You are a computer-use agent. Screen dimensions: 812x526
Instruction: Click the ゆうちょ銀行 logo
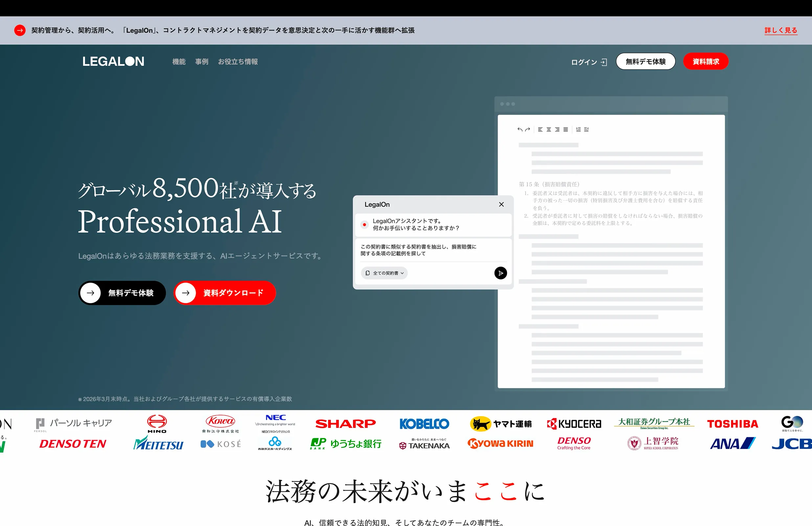[x=346, y=444]
